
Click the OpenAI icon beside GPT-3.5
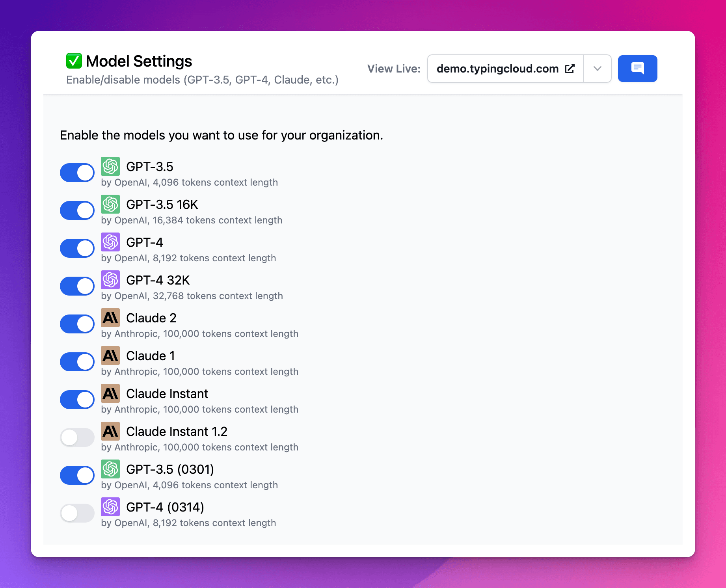click(x=110, y=166)
